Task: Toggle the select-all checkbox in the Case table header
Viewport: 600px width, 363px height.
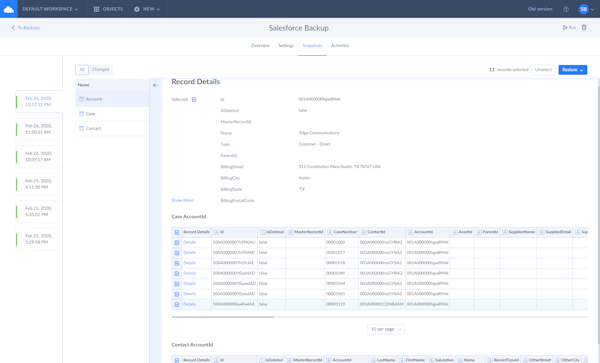Action: 177,232
